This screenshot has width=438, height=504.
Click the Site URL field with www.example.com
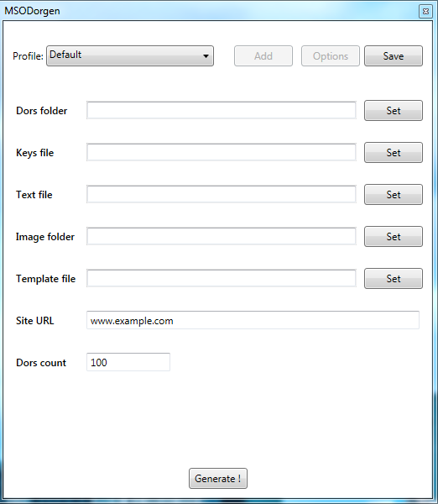pyautogui.click(x=253, y=320)
